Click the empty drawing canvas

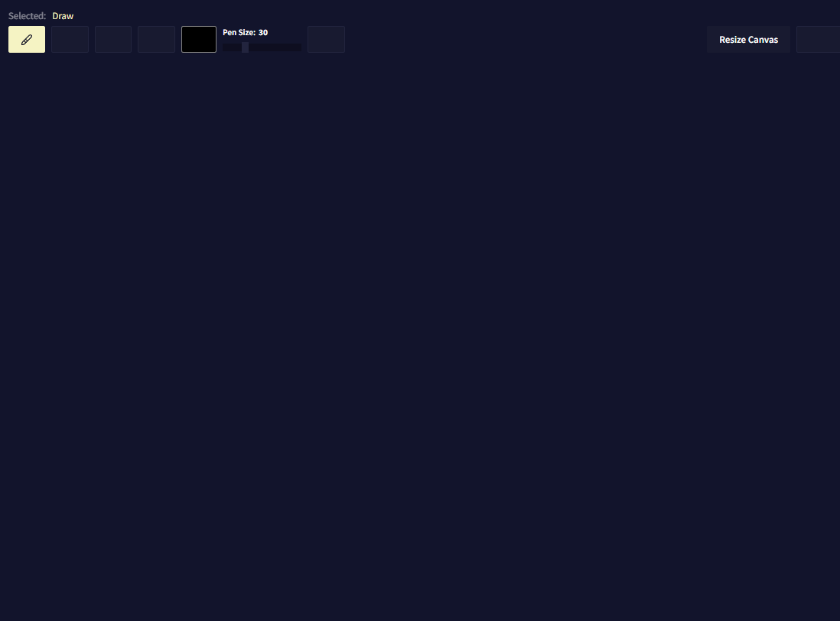[x=420, y=337]
